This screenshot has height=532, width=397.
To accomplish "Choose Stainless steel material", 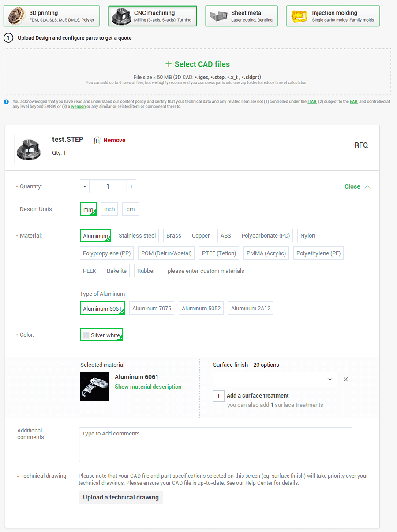I will 137,236.
